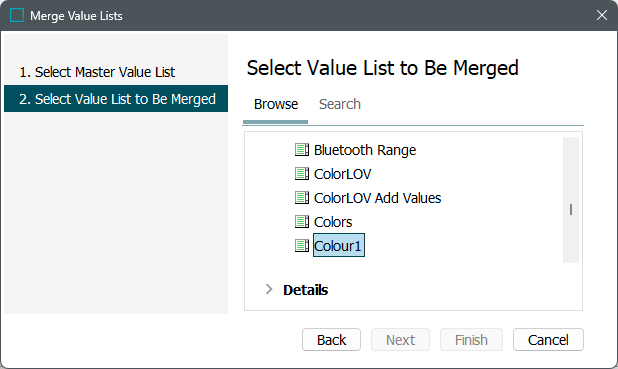Click step 2 Select Value List to Be Merged
The width and height of the screenshot is (618, 369).
pyautogui.click(x=116, y=99)
